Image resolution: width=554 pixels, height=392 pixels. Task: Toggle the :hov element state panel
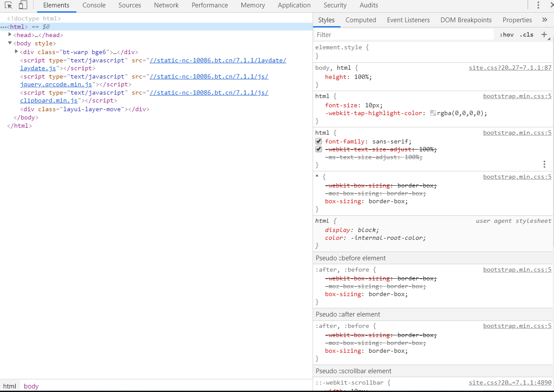coord(507,34)
